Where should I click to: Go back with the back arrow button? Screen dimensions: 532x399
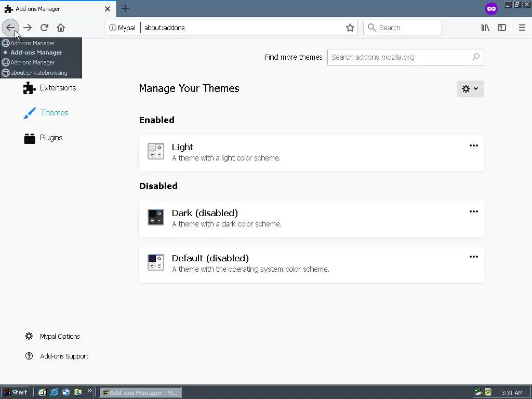pos(10,28)
